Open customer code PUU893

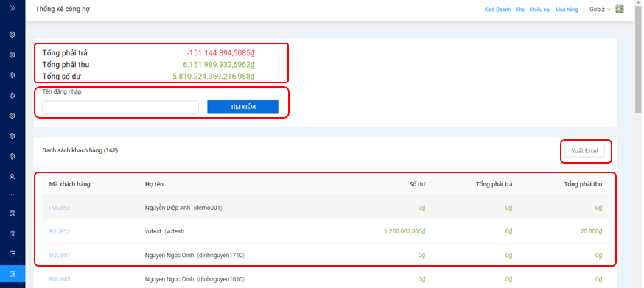[x=60, y=208]
